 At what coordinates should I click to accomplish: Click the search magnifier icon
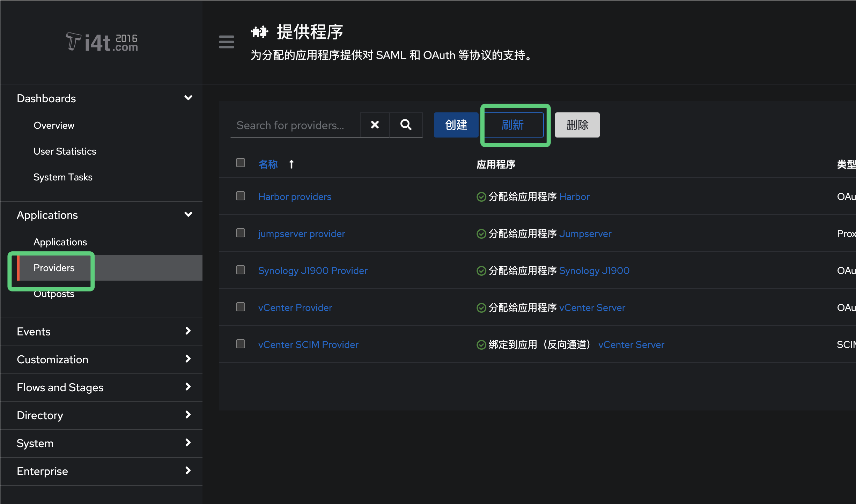(406, 125)
